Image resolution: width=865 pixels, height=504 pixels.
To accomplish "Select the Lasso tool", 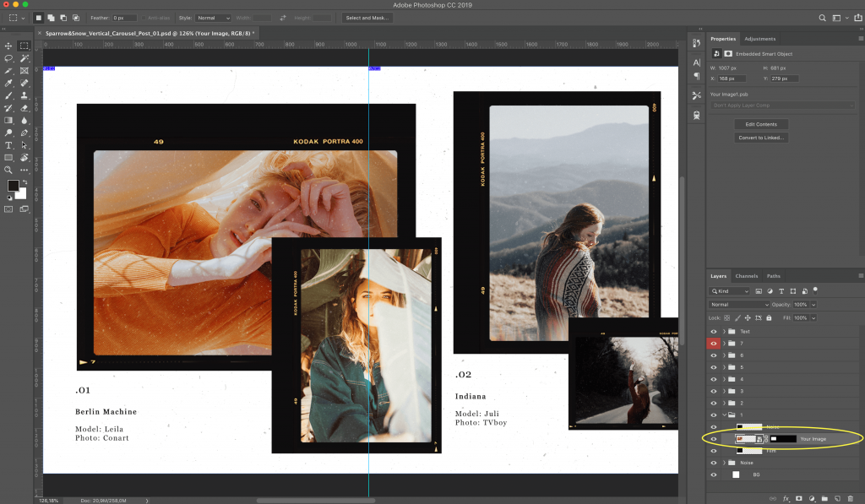I will click(8, 58).
